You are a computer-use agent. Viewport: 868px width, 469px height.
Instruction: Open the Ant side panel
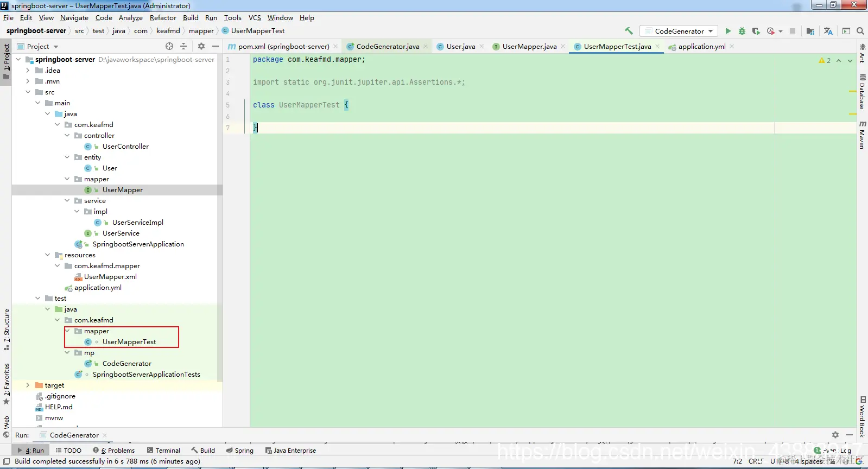pyautogui.click(x=862, y=54)
